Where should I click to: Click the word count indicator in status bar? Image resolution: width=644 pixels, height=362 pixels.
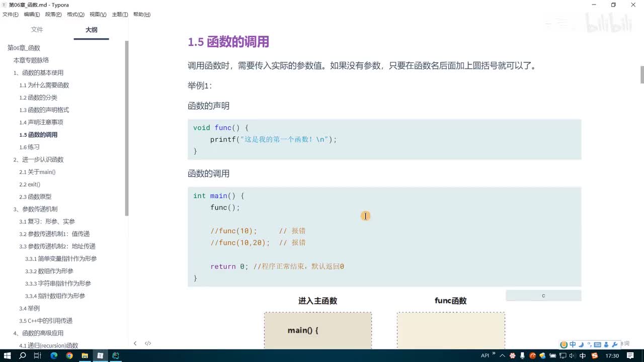tap(625, 343)
